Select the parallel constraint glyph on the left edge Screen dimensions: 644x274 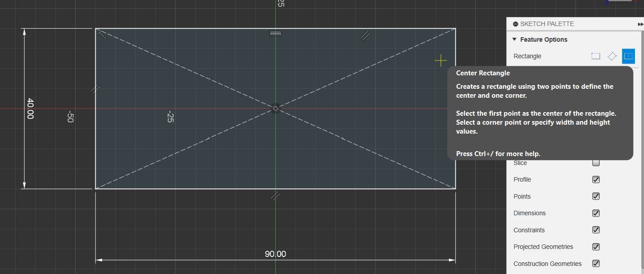tap(95, 89)
